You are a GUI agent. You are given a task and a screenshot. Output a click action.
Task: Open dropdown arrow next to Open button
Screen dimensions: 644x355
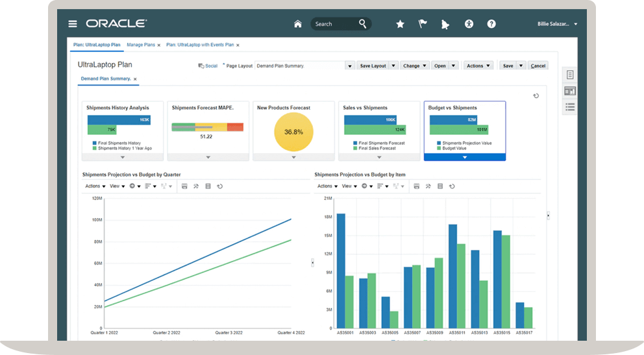[x=453, y=66]
